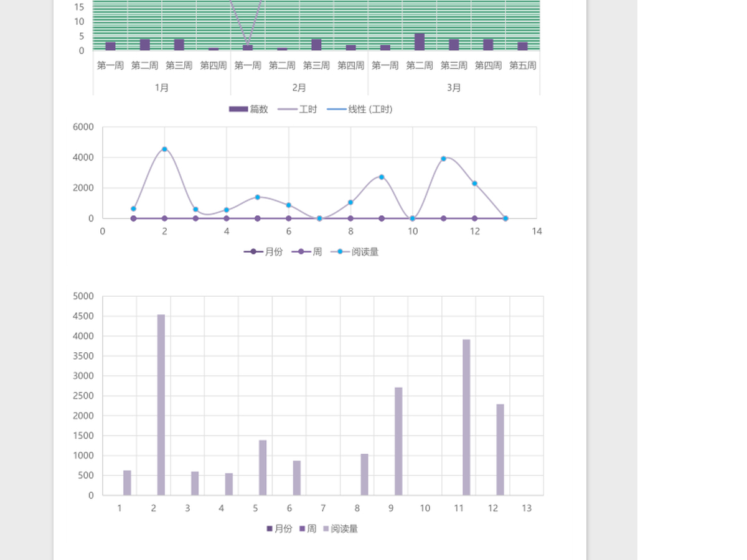Image resolution: width=747 pixels, height=560 pixels.
Task: Select the bar at category 9
Action: point(398,441)
